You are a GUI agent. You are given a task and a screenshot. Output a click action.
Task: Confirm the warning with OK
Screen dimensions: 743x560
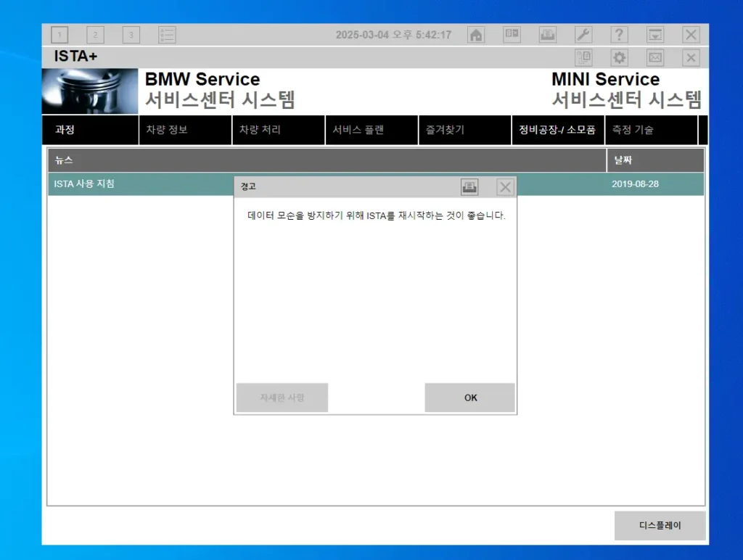(x=469, y=398)
